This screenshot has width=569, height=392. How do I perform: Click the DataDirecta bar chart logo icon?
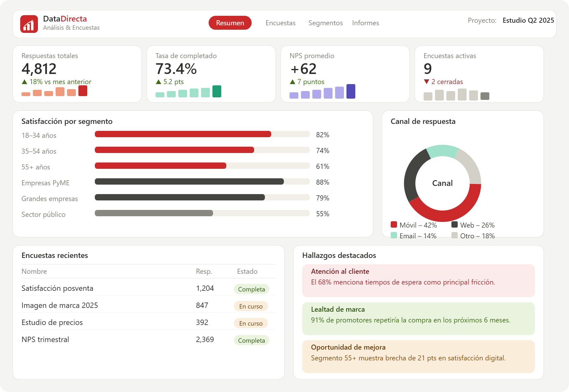(29, 24)
